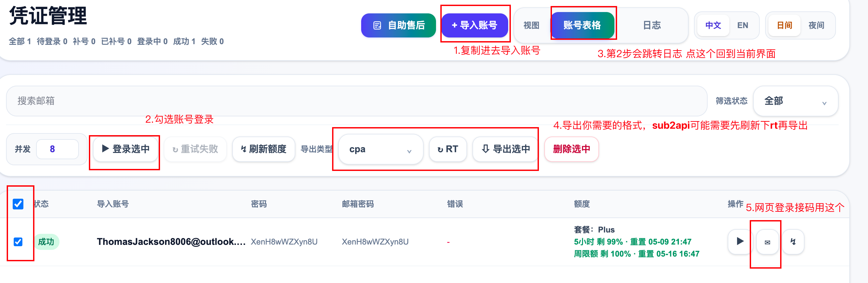The width and height of the screenshot is (868, 283).
Task: Click 套餐: Plus plan text
Action: pyautogui.click(x=594, y=230)
